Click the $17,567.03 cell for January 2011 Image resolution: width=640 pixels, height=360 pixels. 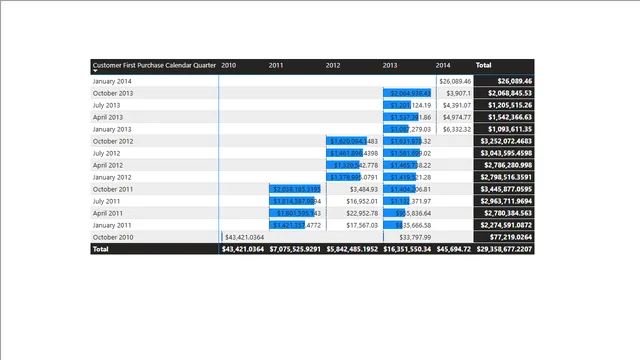pos(362,225)
